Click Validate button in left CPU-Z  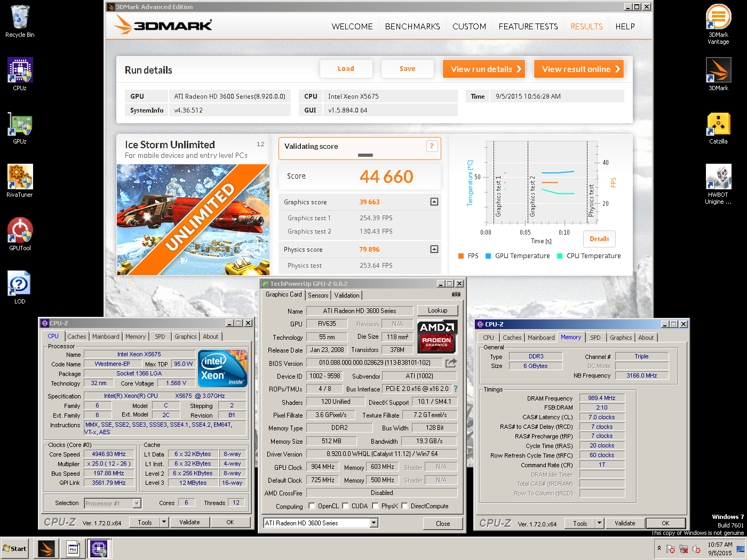(189, 522)
